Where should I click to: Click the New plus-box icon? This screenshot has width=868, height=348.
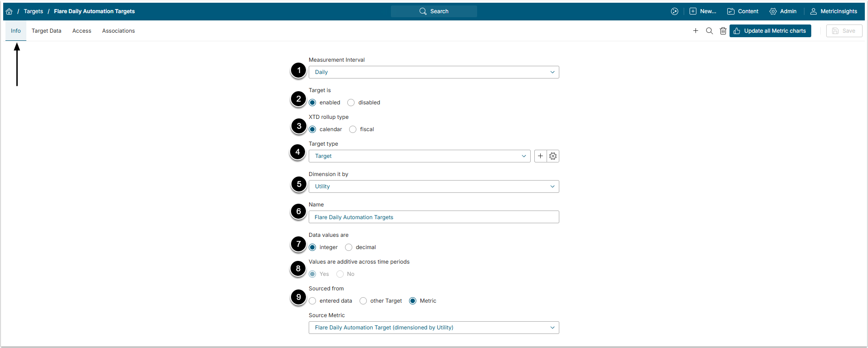(x=693, y=11)
